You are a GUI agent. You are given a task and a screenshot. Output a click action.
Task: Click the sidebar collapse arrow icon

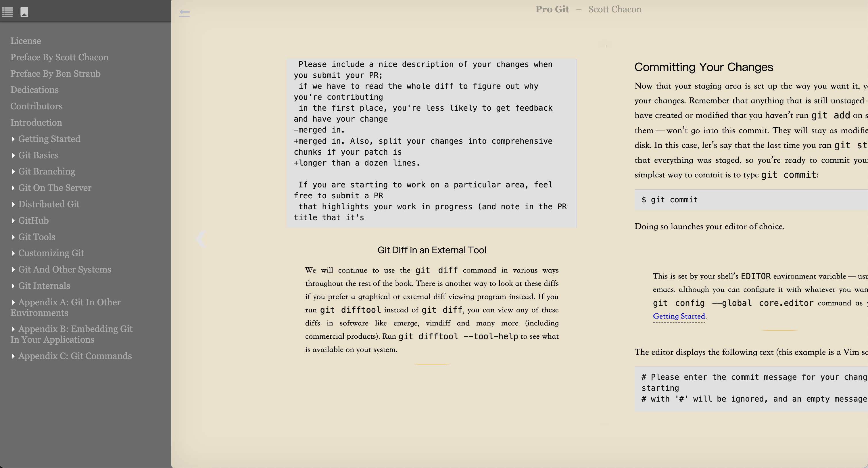184,13
